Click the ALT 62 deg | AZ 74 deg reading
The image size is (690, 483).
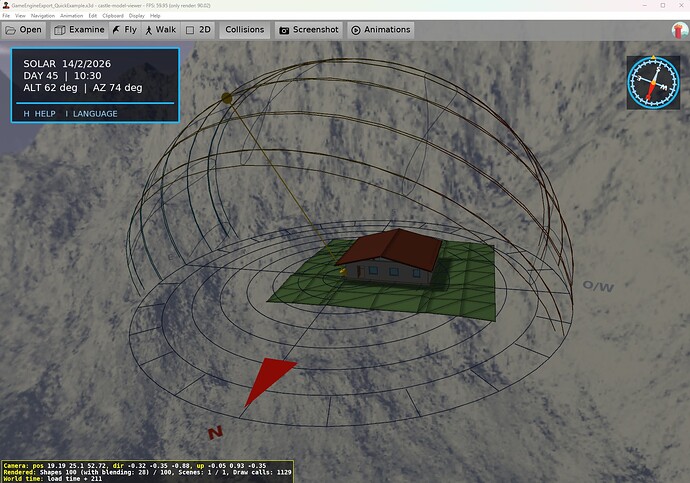click(83, 88)
